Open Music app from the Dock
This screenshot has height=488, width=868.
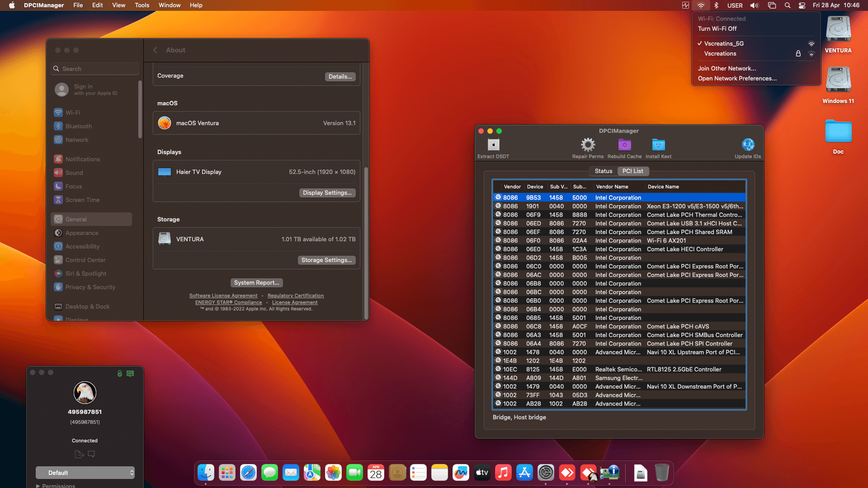503,473
